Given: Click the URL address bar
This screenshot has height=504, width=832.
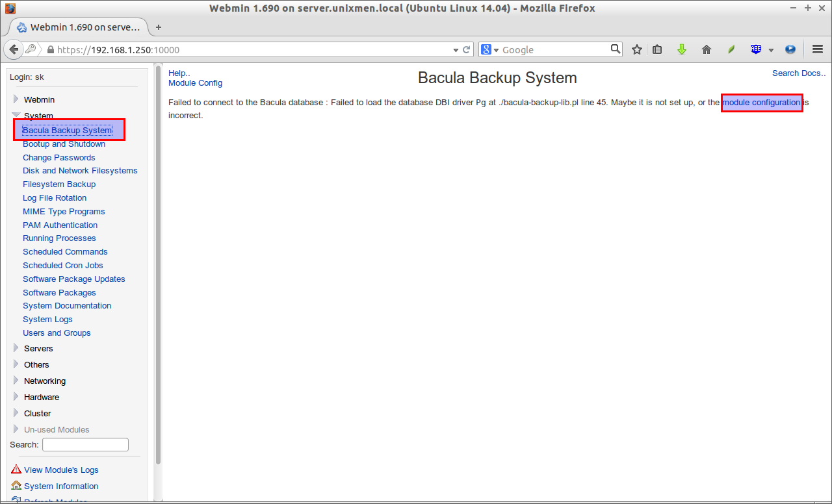Looking at the screenshot, I should point(247,49).
